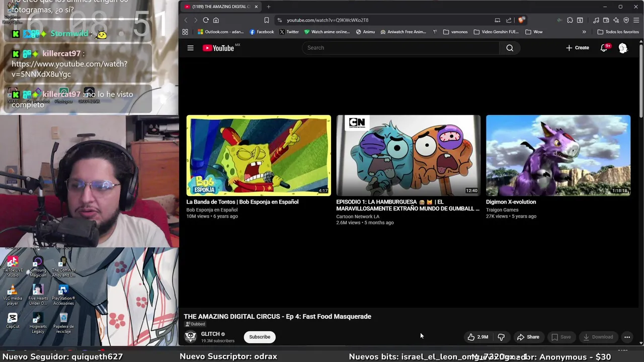This screenshot has height=362, width=644.
Task: Open the sidebar search panel icon
Action: [580, 20]
